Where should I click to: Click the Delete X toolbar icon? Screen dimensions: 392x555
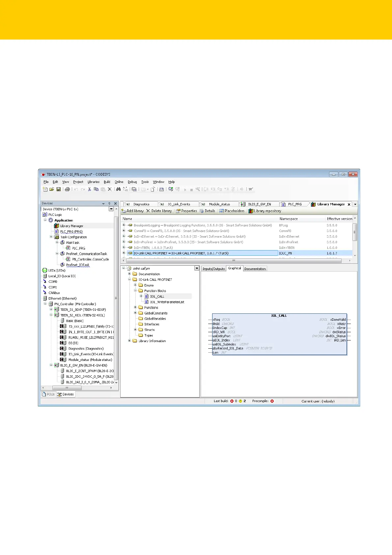click(x=110, y=189)
